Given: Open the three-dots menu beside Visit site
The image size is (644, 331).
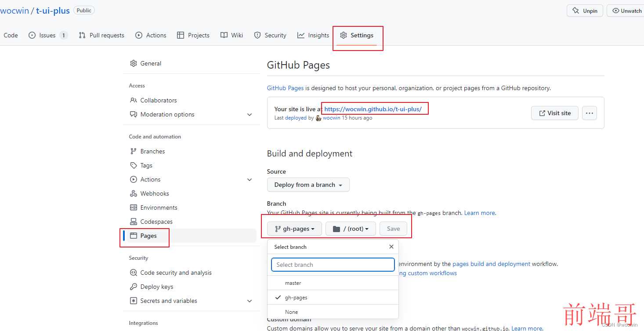Looking at the screenshot, I should tap(590, 113).
